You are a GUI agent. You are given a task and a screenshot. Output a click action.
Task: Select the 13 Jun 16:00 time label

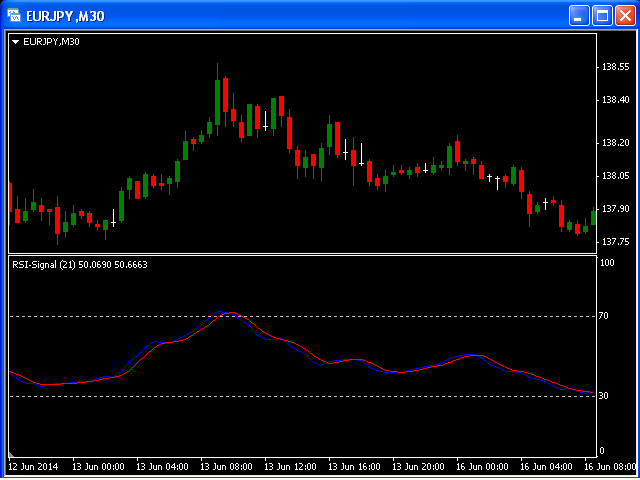click(x=354, y=466)
